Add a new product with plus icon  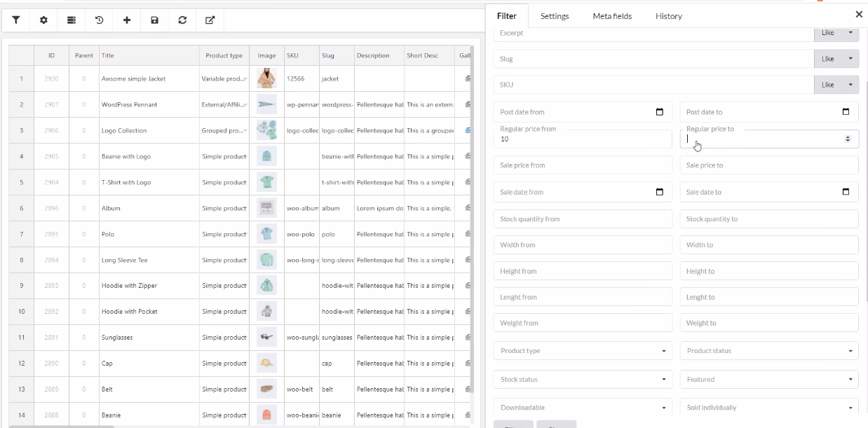(127, 20)
